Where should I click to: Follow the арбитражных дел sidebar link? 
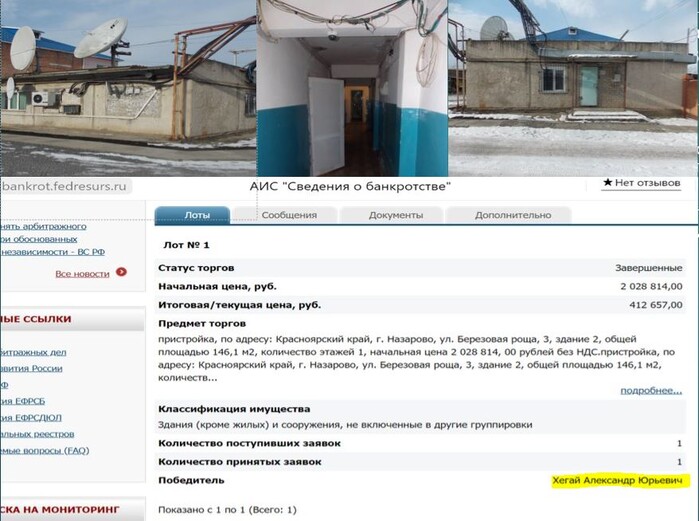(x=33, y=352)
